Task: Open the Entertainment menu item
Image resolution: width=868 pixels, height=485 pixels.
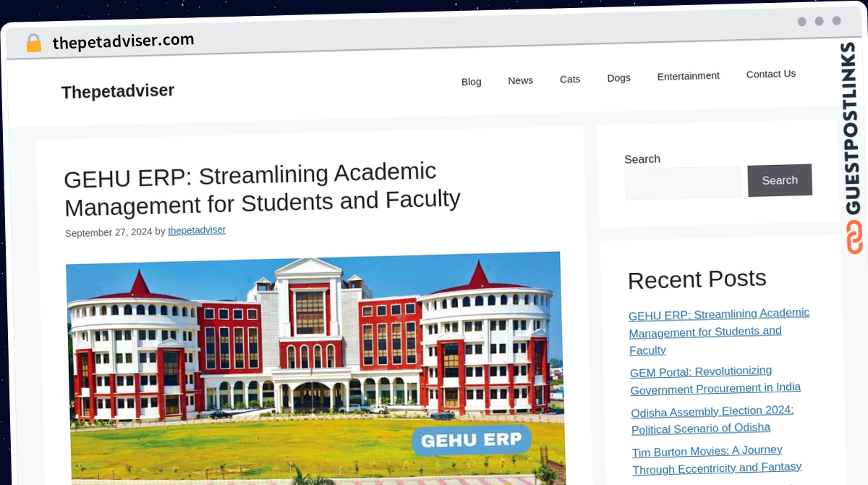Action: pos(688,76)
